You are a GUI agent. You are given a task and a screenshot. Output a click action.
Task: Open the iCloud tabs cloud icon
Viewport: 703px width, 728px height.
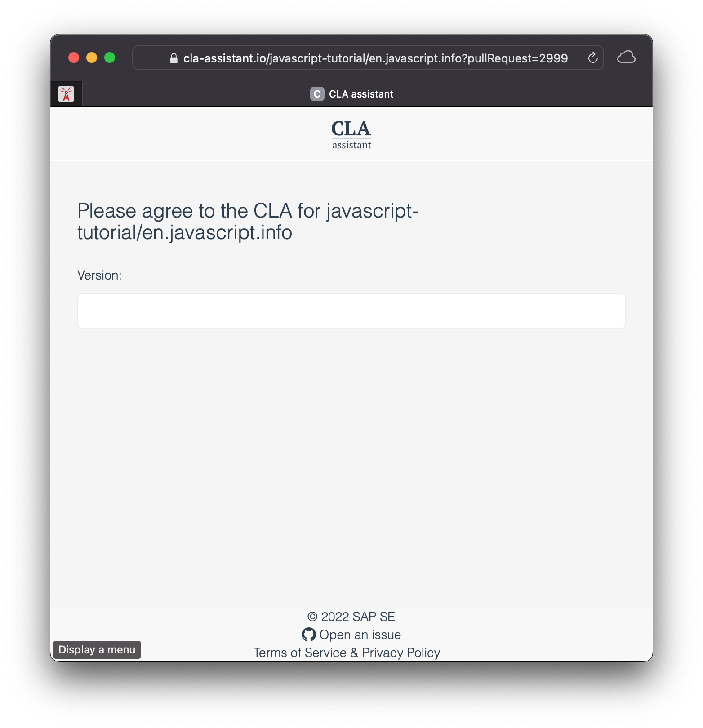pyautogui.click(x=626, y=57)
